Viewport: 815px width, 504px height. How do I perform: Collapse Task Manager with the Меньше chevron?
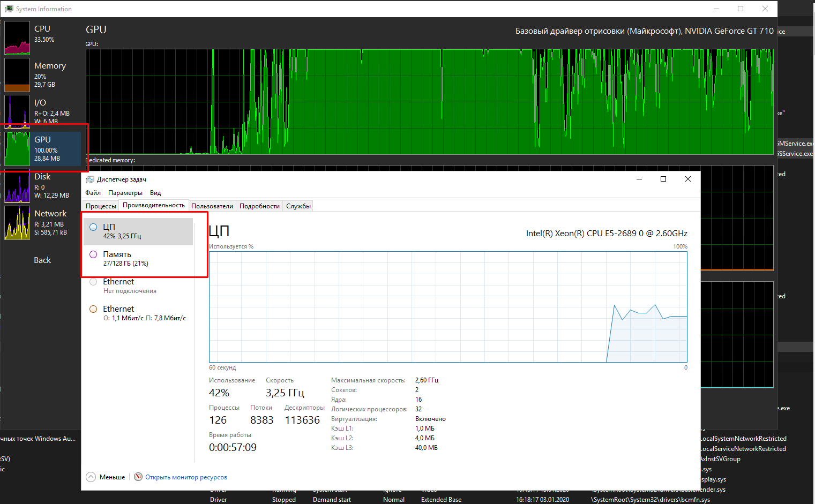point(91,477)
